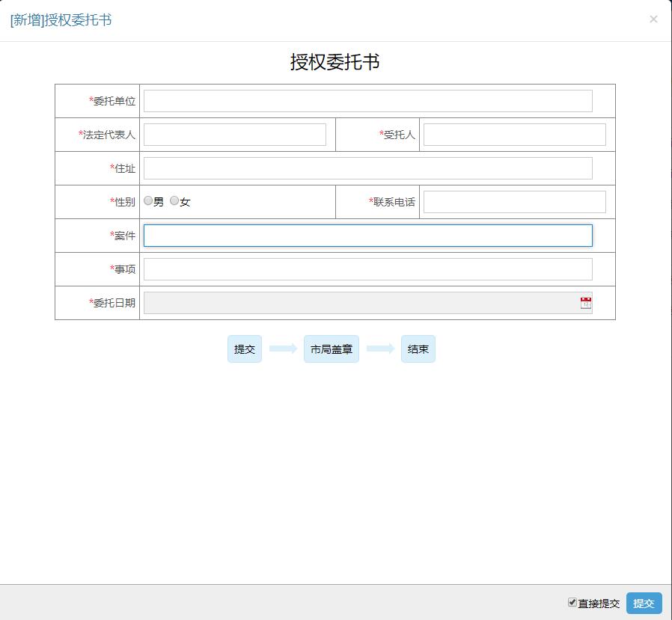
Task: Click the 提交 workflow step
Action: tap(245, 349)
